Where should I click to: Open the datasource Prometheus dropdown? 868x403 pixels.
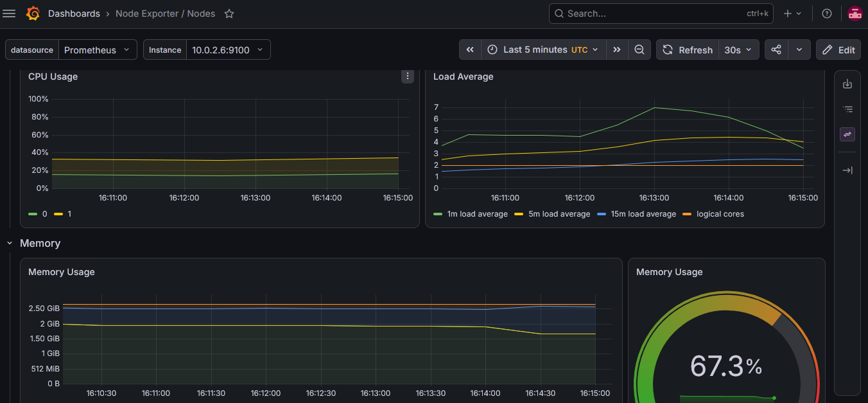[x=98, y=49]
